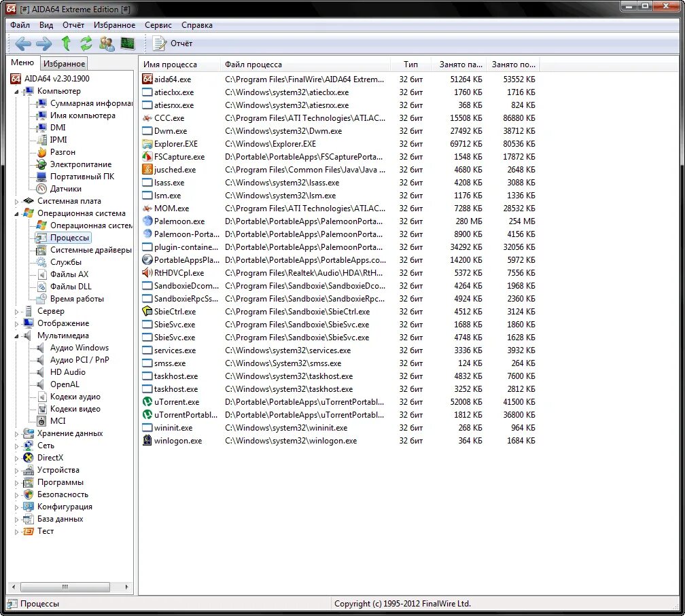Screen dimensions: 685x616
Task: Click the Время работы clock icon
Action: pos(41,299)
